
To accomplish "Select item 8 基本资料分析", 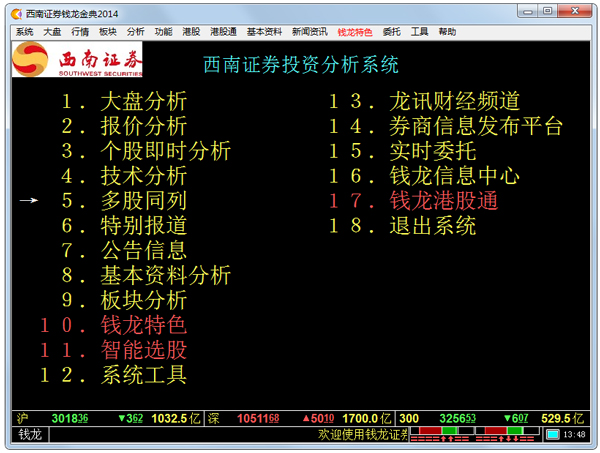I will (146, 275).
